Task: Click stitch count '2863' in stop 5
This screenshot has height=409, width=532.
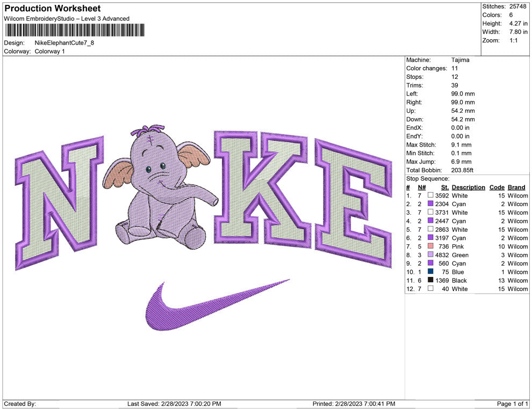Action: pos(442,229)
